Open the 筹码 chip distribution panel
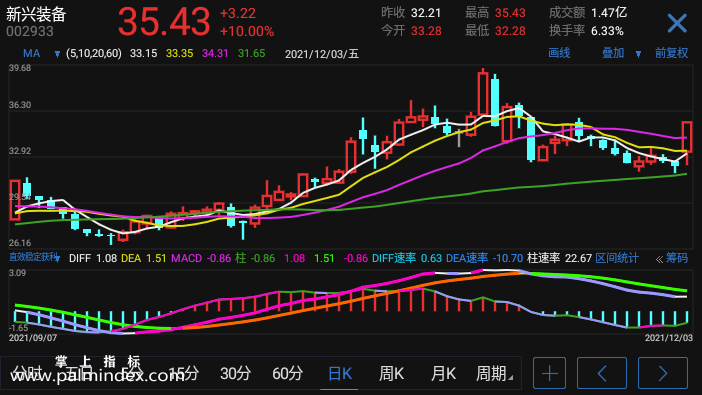This screenshot has width=702, height=395. 676,258
